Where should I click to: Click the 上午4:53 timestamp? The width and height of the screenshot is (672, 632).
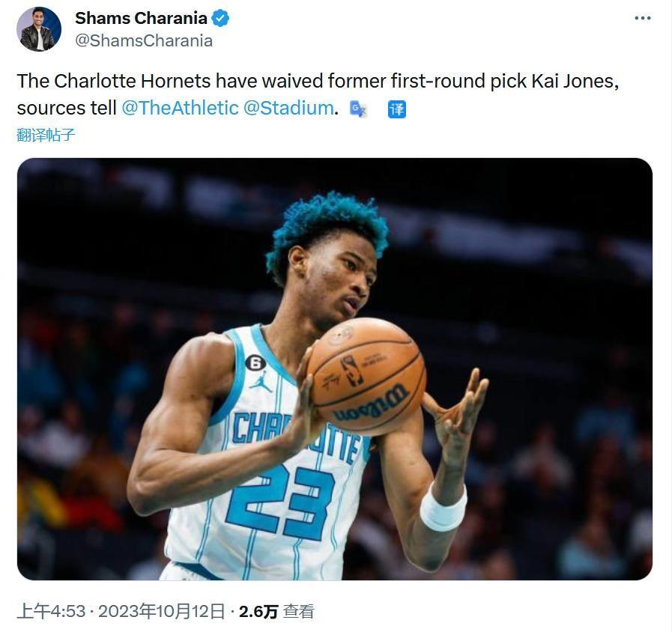[52, 611]
